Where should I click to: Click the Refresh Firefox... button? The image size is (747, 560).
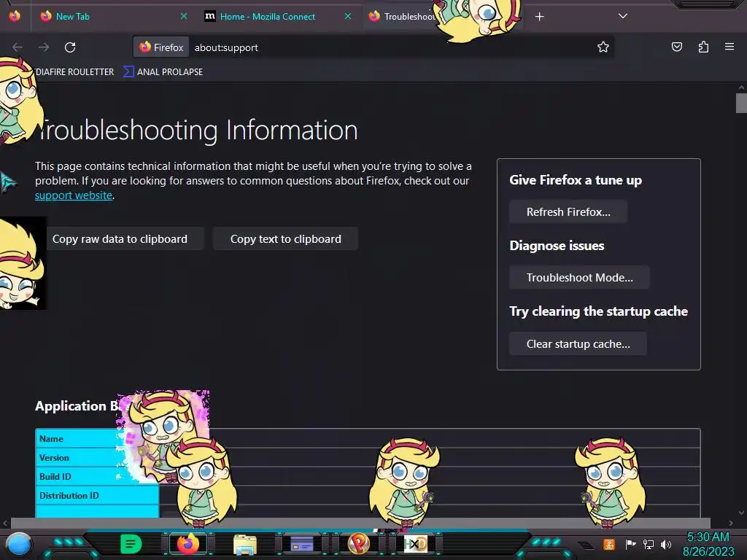pos(568,212)
